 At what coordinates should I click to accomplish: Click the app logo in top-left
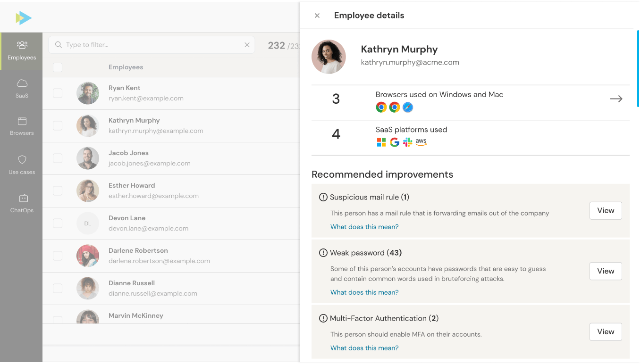coord(24,18)
